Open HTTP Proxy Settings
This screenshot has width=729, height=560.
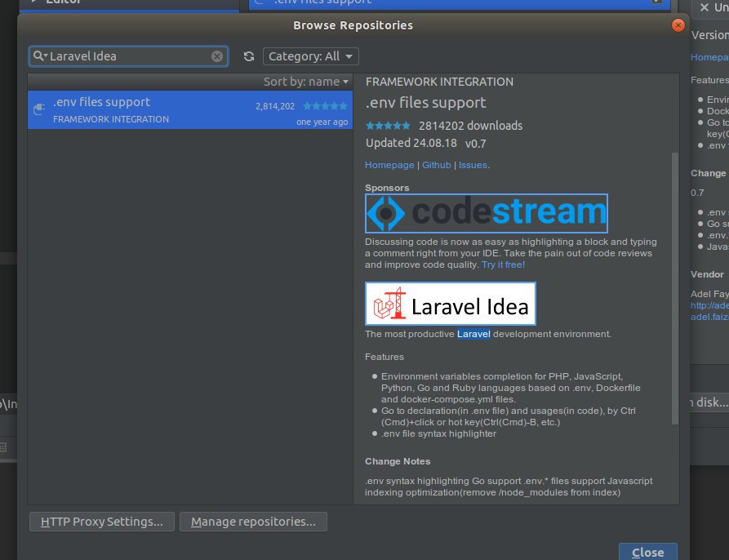102,522
